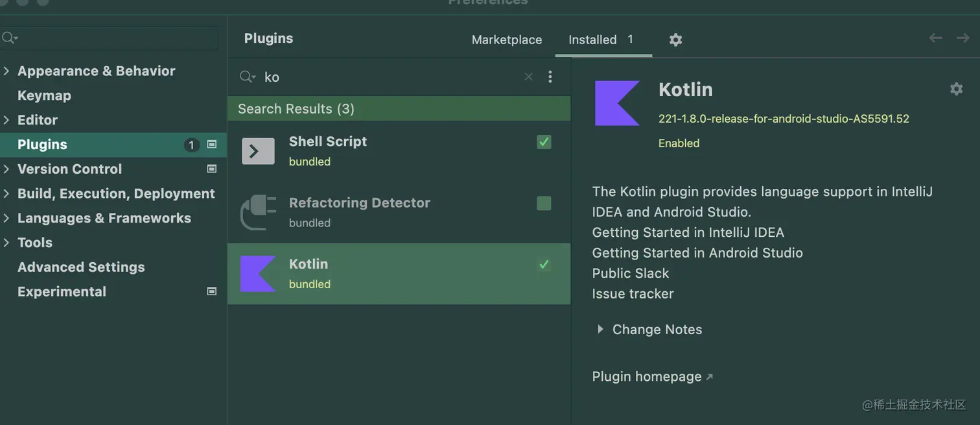
Task: Expand the Change Notes section
Action: tap(600, 330)
